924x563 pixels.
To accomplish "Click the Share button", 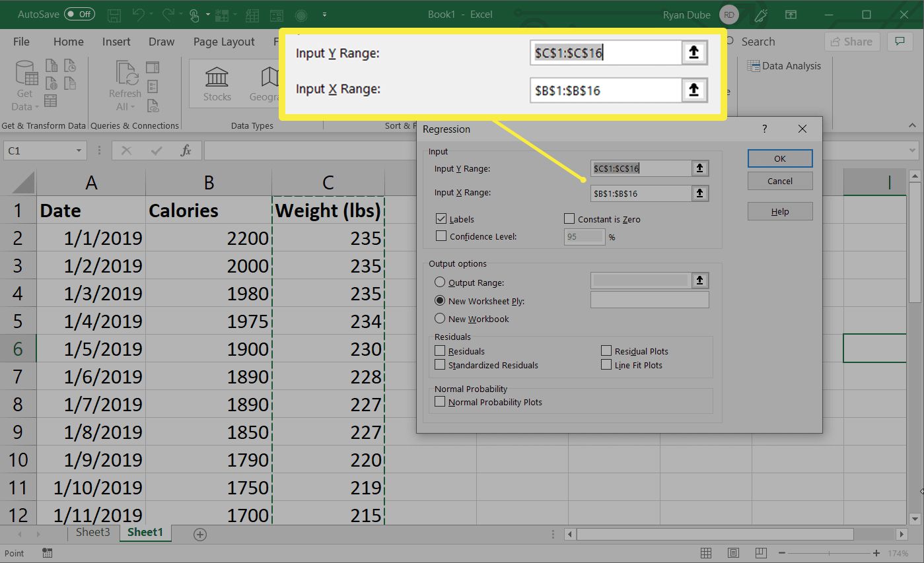I will point(852,42).
